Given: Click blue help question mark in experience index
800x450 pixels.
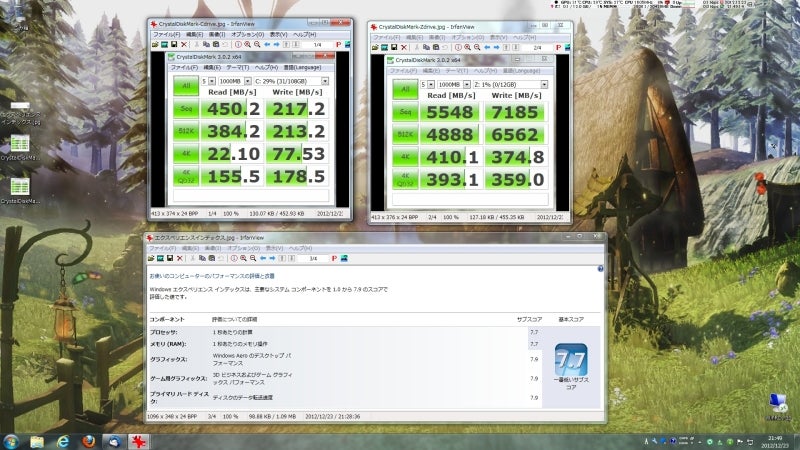Looking at the screenshot, I should point(601,268).
